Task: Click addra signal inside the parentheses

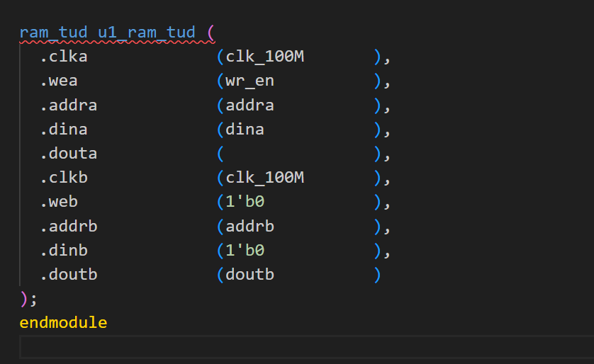Action: point(250,106)
